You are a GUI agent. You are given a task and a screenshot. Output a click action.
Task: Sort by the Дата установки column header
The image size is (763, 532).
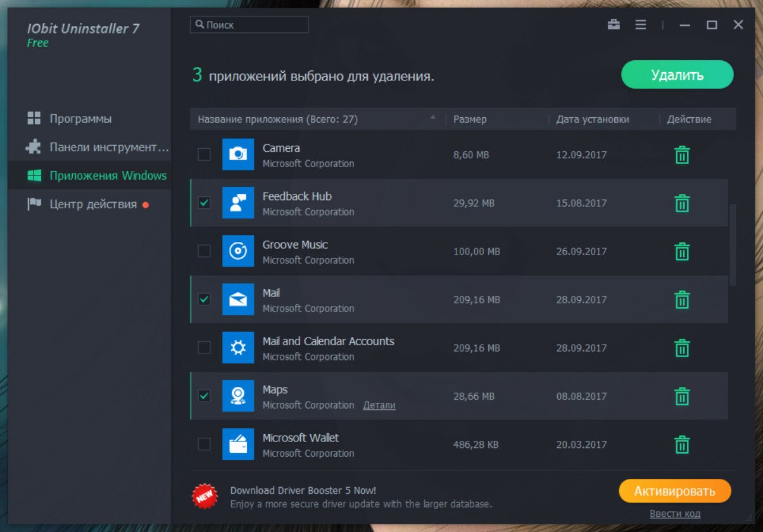pyautogui.click(x=604, y=119)
